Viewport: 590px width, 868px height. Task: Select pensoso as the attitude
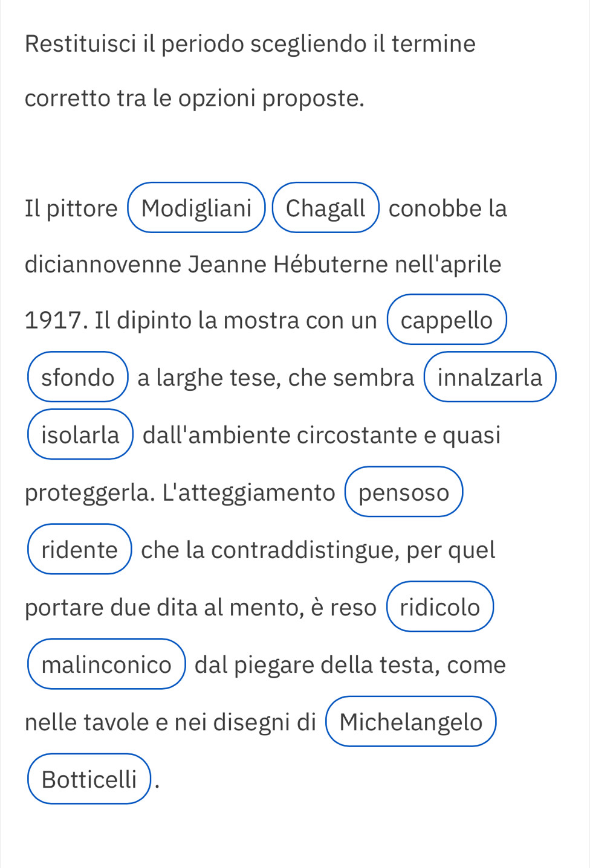(x=404, y=492)
